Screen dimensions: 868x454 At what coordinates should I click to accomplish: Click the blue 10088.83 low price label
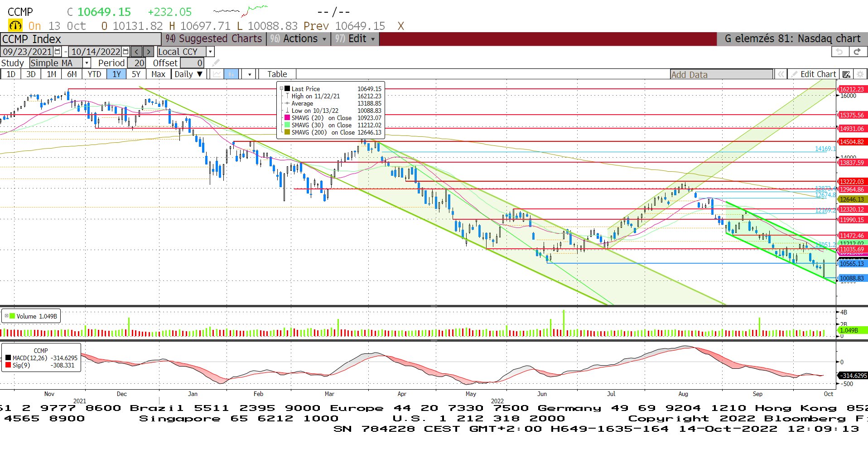point(852,278)
